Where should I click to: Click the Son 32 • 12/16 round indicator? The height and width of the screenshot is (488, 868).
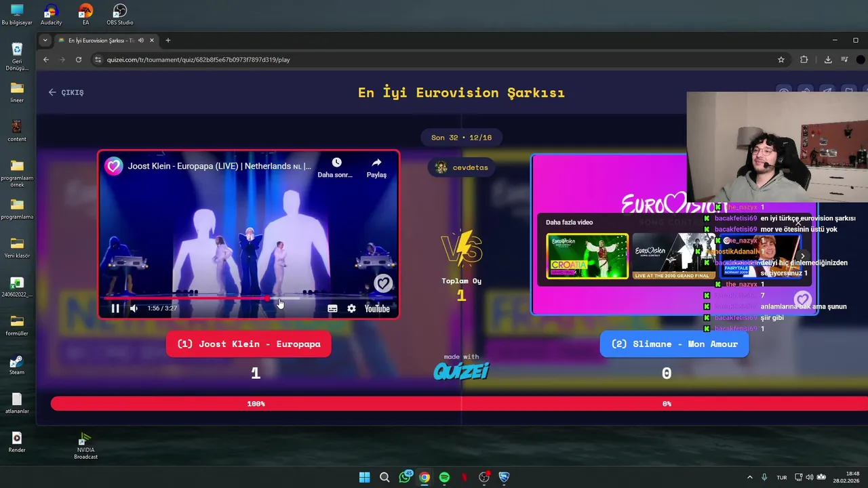461,138
